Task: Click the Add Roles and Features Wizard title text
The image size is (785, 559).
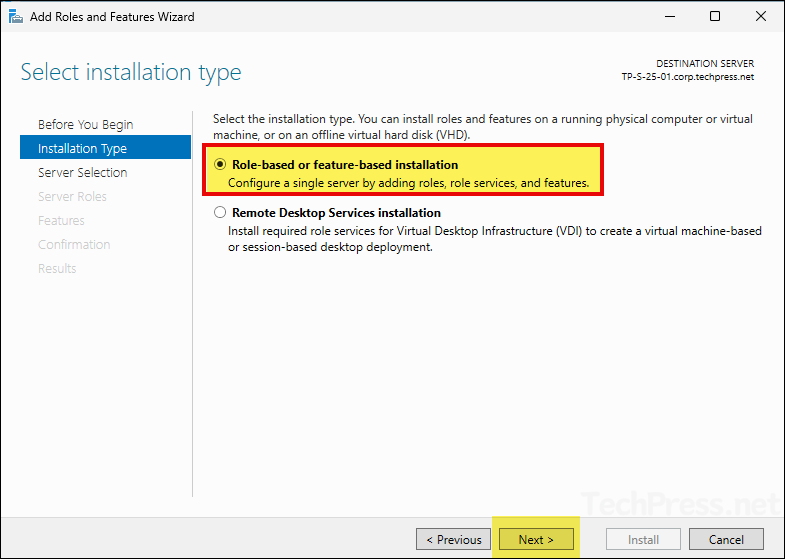Action: coord(112,17)
